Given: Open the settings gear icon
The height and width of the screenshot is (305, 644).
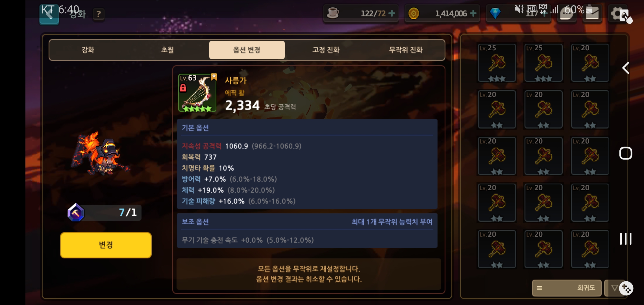Looking at the screenshot, I should click(618, 14).
